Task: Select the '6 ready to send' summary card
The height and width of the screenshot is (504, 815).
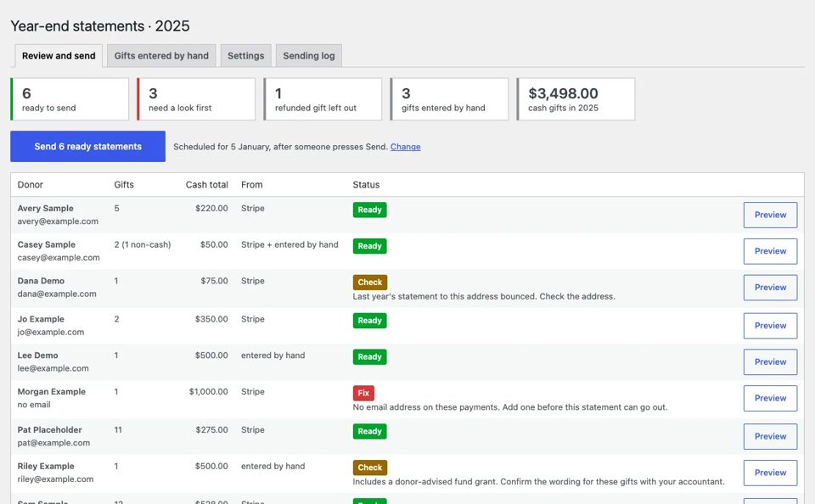Action: point(70,99)
